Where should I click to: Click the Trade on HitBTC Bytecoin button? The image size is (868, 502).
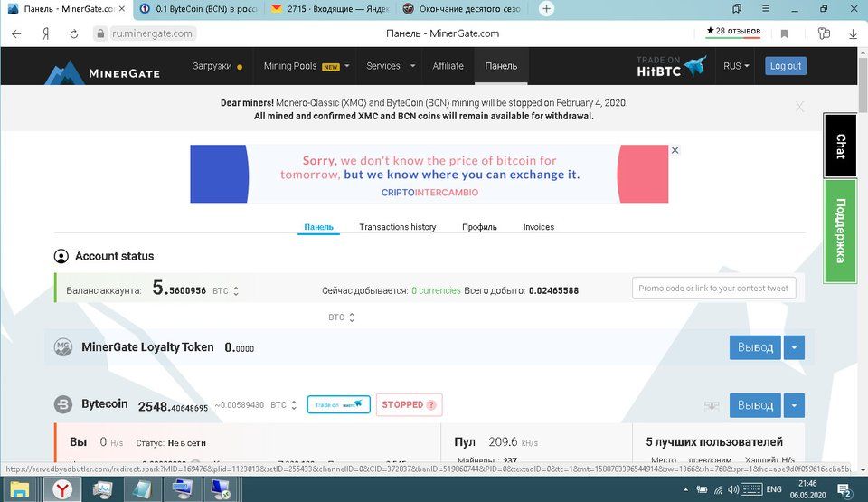click(x=339, y=404)
